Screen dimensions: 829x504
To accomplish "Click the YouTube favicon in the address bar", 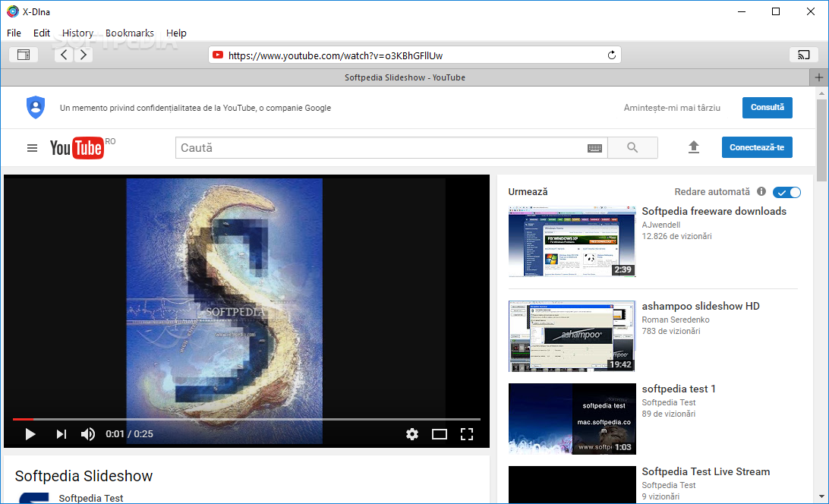I will [217, 55].
